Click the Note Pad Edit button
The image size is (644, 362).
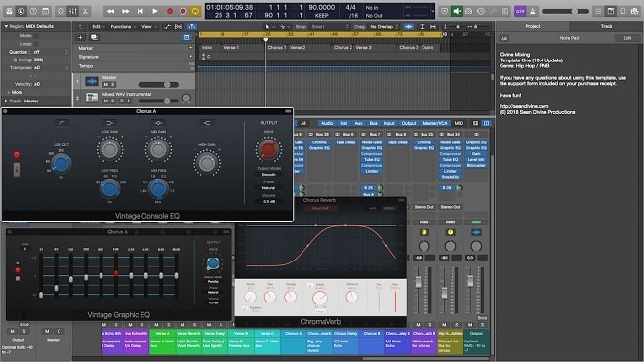tap(627, 38)
